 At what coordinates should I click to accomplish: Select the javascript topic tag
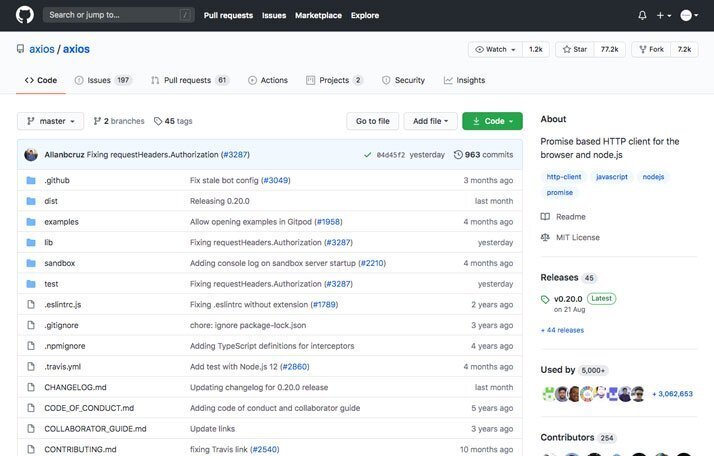tap(612, 177)
